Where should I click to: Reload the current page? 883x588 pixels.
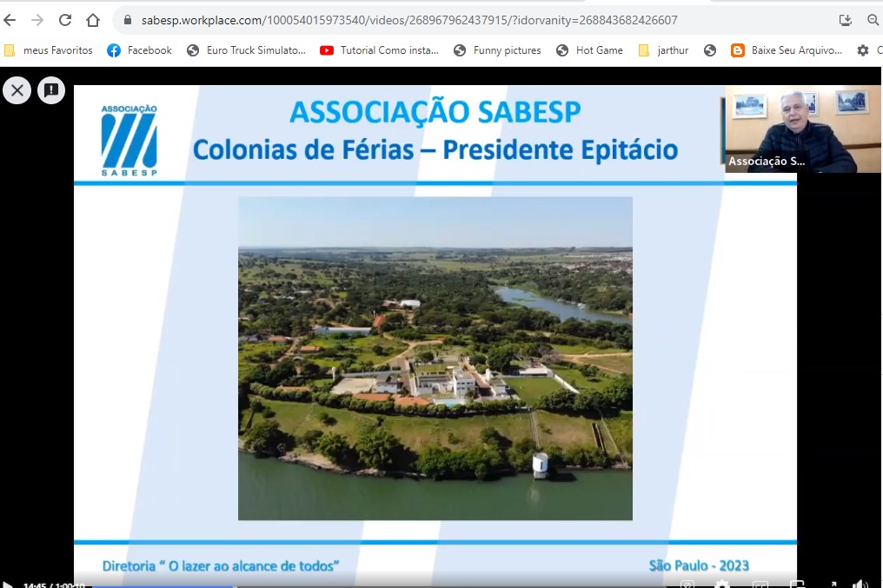(x=65, y=20)
